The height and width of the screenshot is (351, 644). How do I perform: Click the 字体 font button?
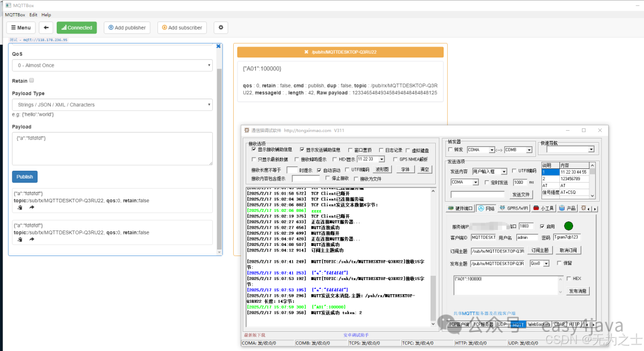click(405, 170)
